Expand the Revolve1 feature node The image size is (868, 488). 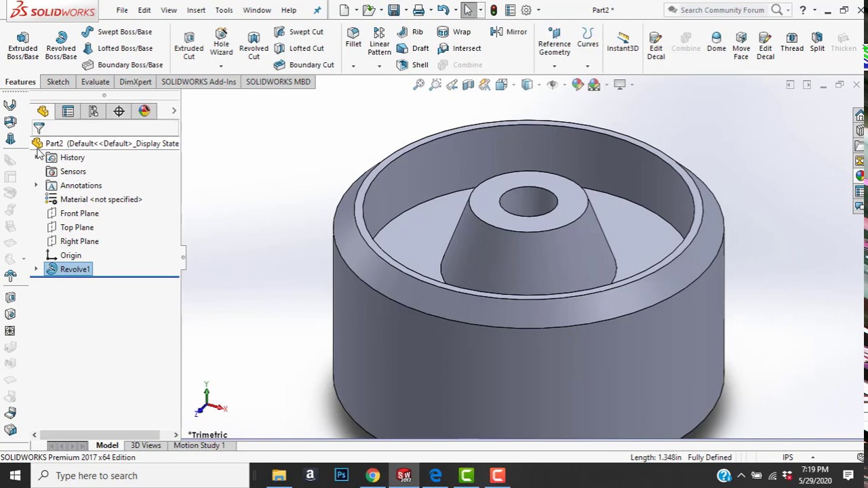(36, 269)
